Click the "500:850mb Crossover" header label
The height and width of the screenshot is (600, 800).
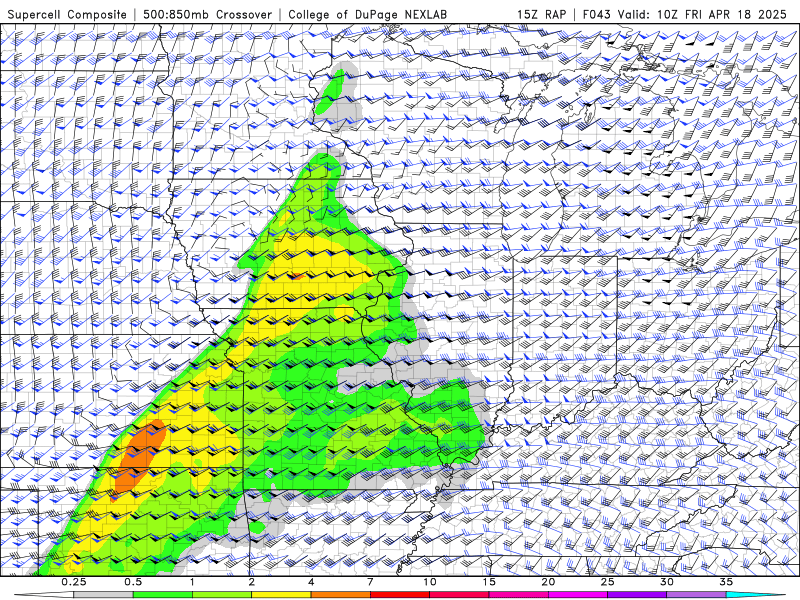[x=207, y=14]
